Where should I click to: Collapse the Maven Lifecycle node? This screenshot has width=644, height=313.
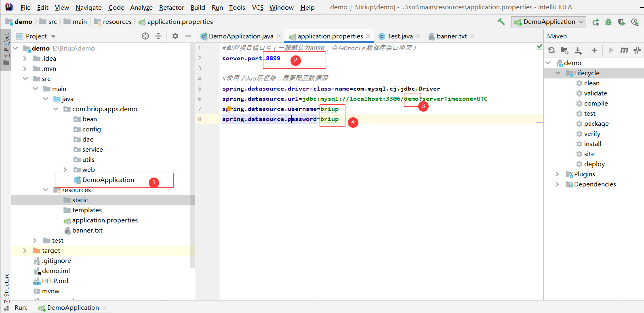click(x=558, y=73)
